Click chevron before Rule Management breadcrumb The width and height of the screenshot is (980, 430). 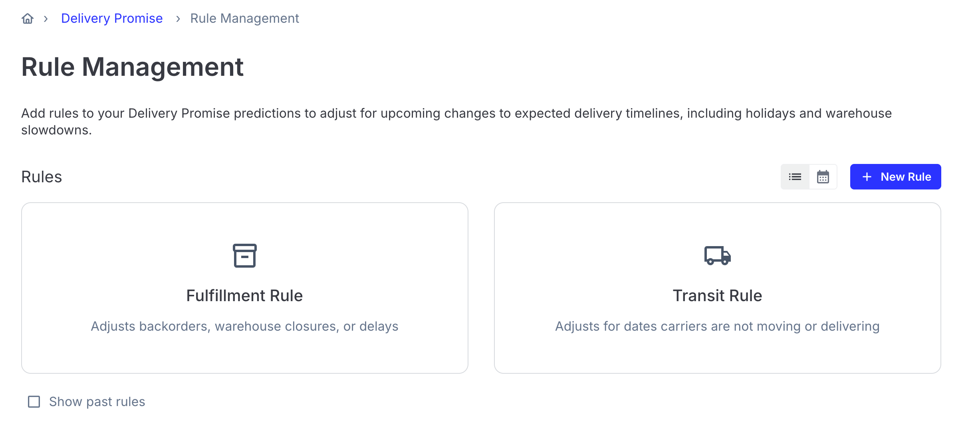(178, 19)
